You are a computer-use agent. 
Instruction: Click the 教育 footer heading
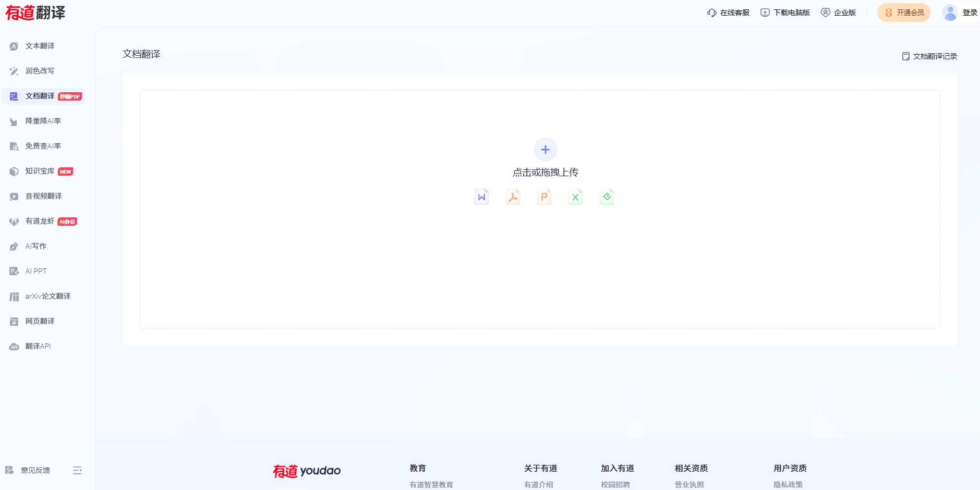(418, 468)
